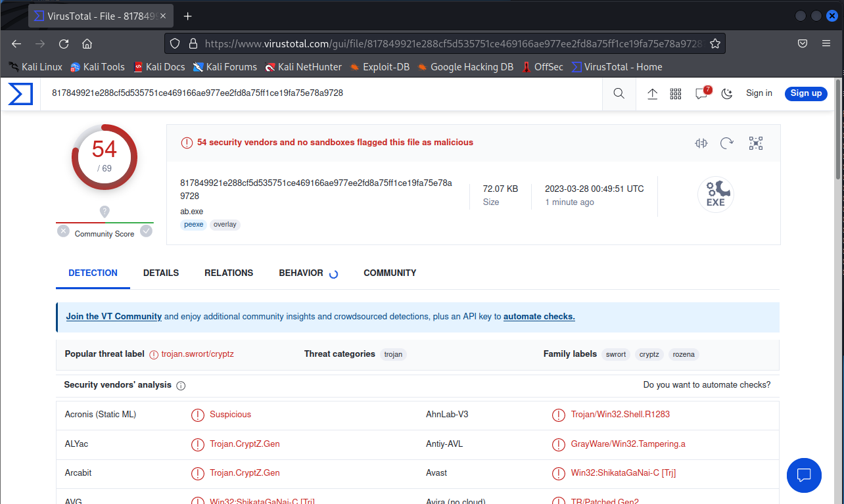
Task: Switch to the DETAILS tab
Action: [x=161, y=273]
